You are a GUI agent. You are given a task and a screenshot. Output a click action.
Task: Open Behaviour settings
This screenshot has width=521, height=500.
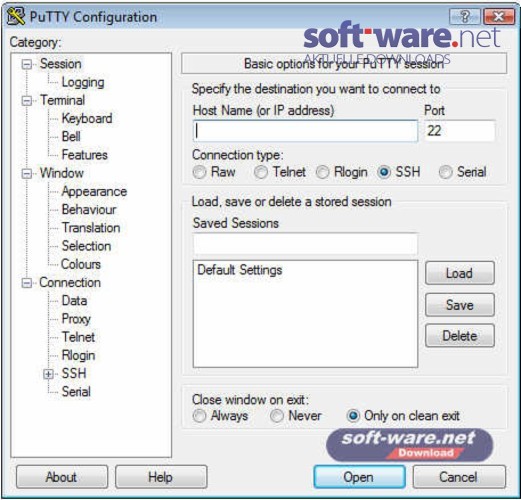[89, 210]
